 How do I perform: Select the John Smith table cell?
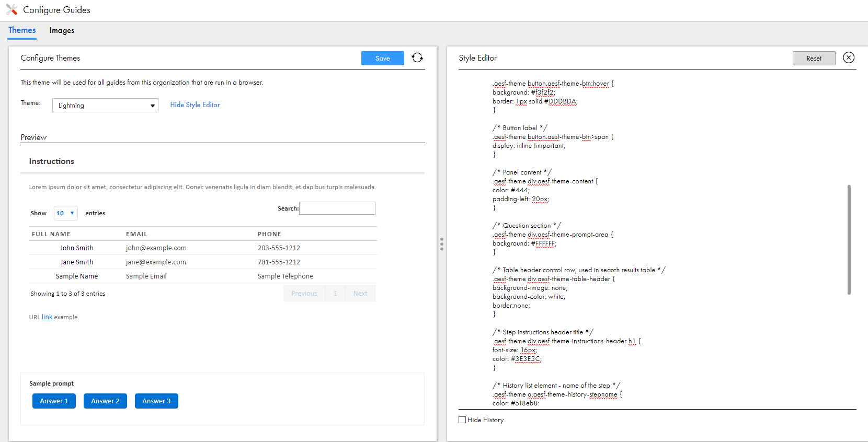pyautogui.click(x=77, y=248)
